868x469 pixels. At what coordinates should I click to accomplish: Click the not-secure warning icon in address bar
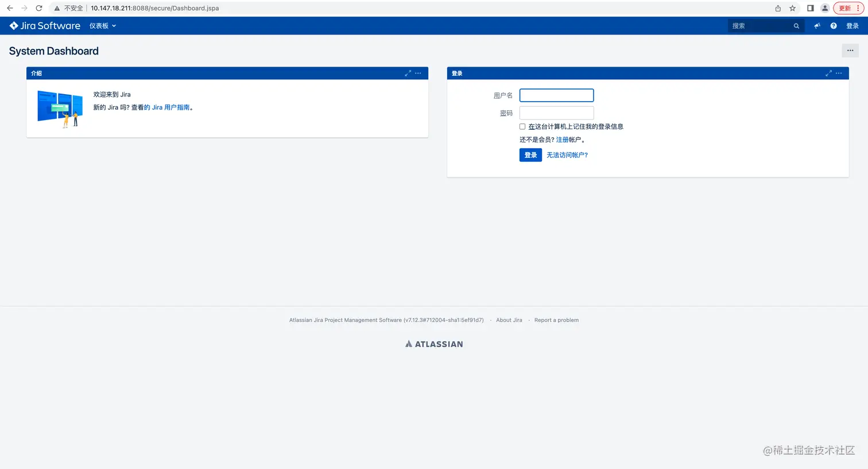(x=57, y=9)
